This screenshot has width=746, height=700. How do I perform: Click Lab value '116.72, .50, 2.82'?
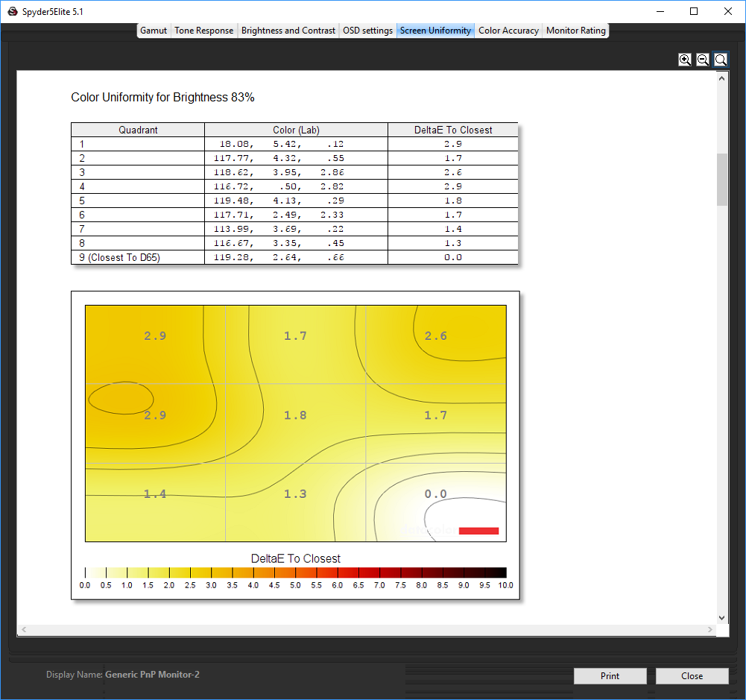[x=279, y=186]
